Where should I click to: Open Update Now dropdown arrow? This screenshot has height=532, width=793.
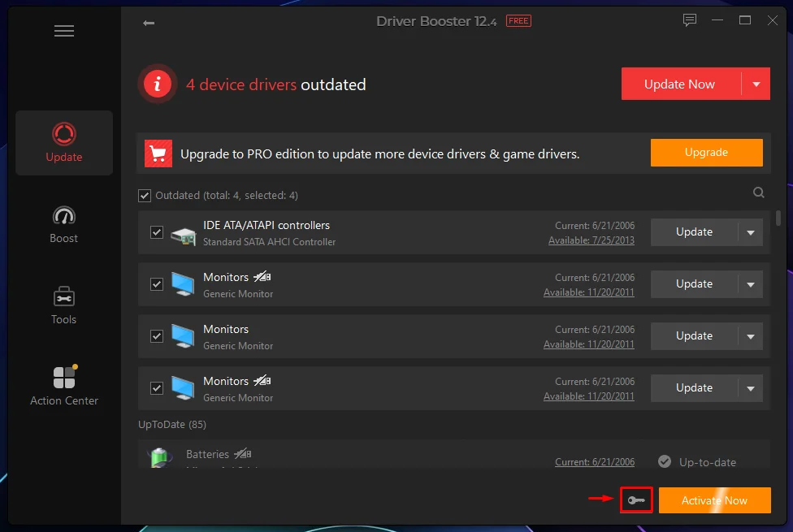756,84
